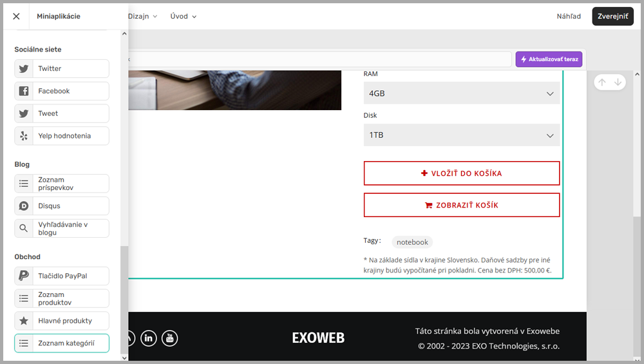Add the Hlavné produkty star widget
Screen dimensions: 644x364
[62, 321]
